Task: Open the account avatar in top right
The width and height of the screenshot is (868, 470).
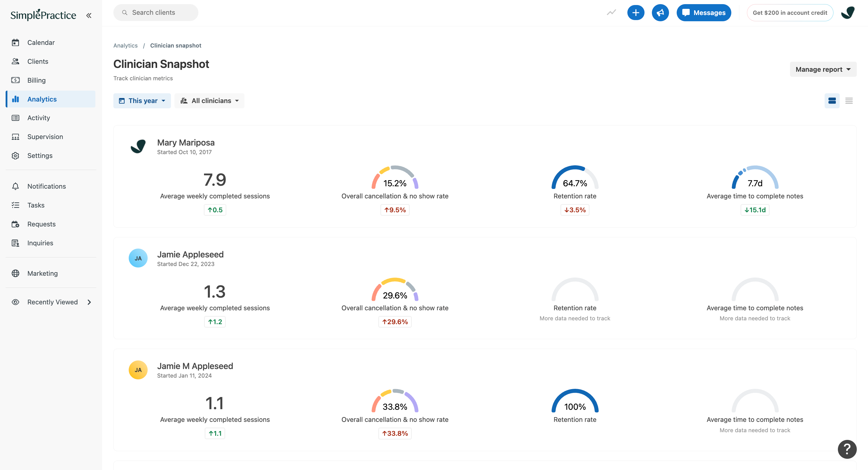Action: [x=847, y=13]
